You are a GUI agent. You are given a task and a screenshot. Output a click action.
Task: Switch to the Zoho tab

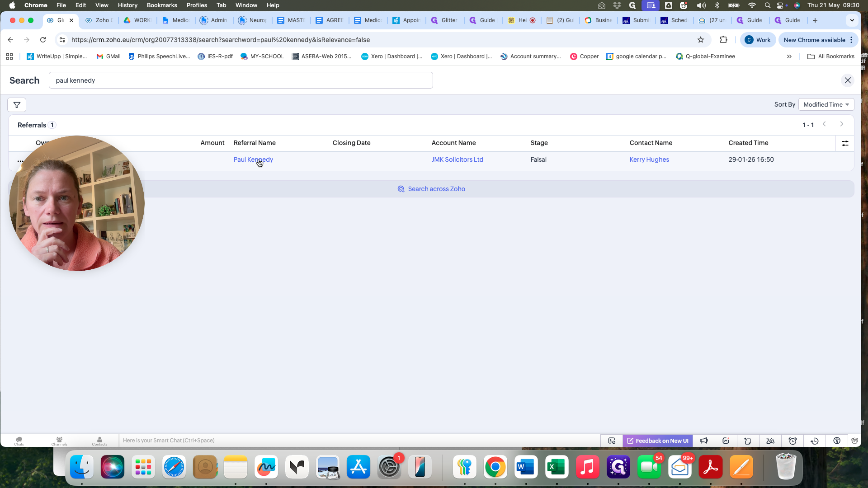tap(100, 20)
